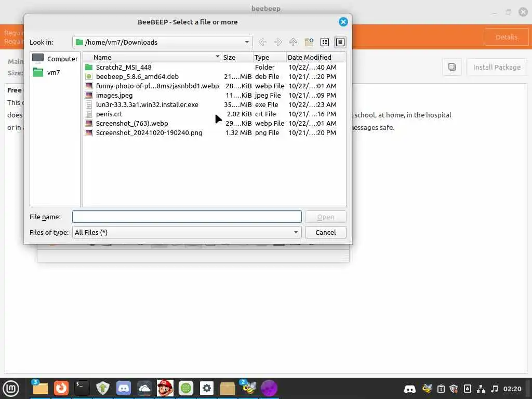532x399 pixels.
Task: Click image icon next to images.jpeg
Action: 89,96
